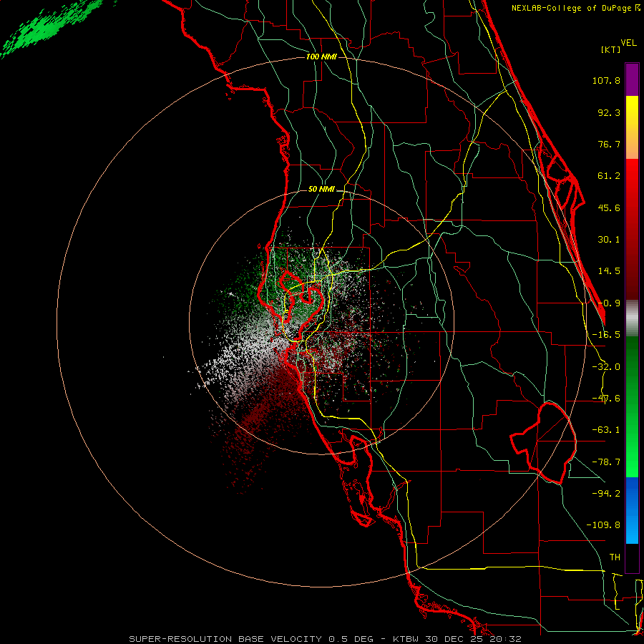Click the 107.8 velocity scale value

pyautogui.click(x=606, y=80)
